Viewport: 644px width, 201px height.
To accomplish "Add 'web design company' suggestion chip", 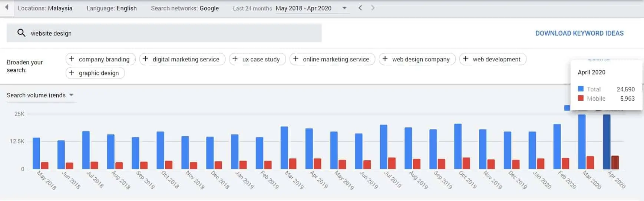I will click(x=417, y=59).
